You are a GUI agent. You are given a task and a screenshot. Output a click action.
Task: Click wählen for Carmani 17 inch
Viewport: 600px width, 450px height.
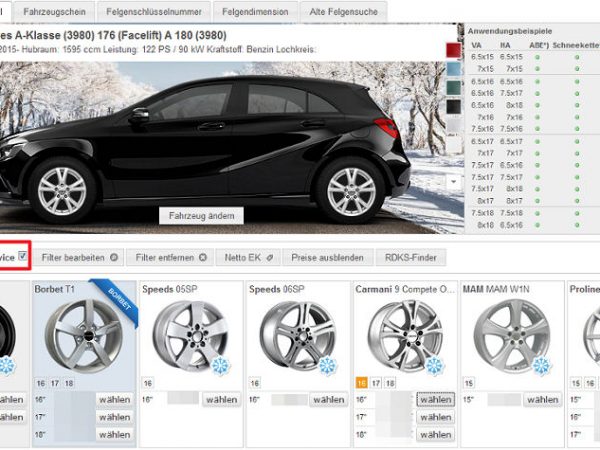pyautogui.click(x=435, y=417)
